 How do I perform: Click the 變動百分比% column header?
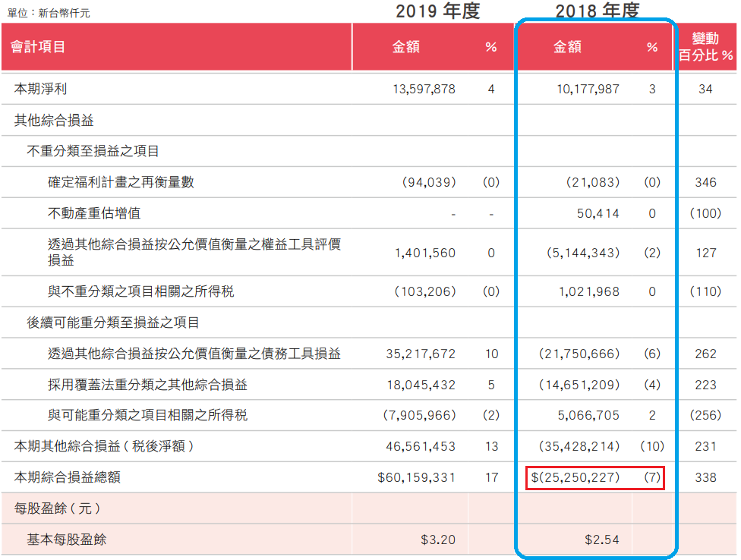705,47
